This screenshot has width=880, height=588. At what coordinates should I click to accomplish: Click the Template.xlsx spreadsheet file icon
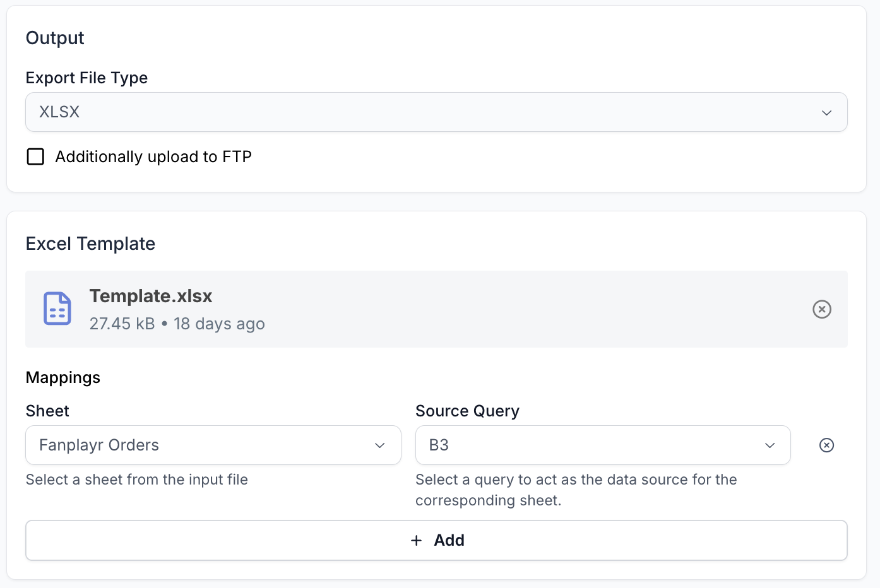[57, 309]
